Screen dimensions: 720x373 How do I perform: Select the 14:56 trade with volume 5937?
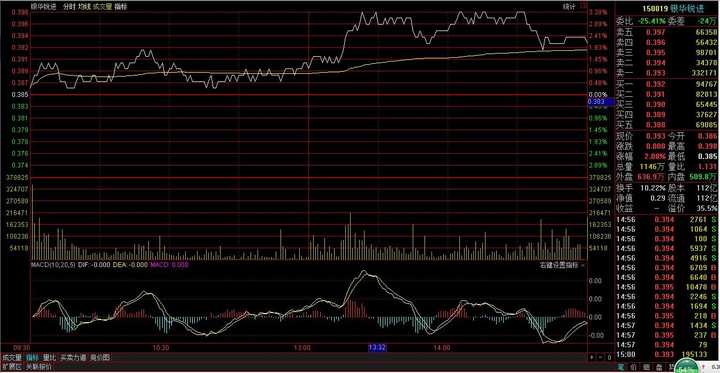click(x=667, y=249)
